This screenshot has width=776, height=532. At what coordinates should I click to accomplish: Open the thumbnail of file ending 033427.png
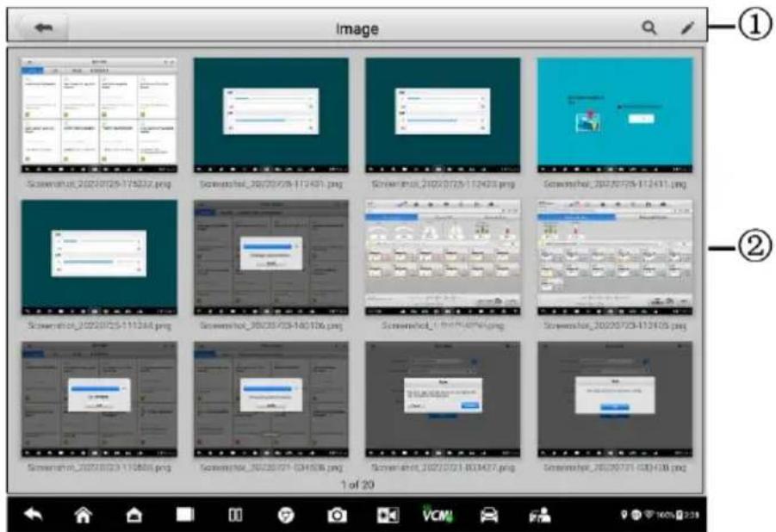443,399
